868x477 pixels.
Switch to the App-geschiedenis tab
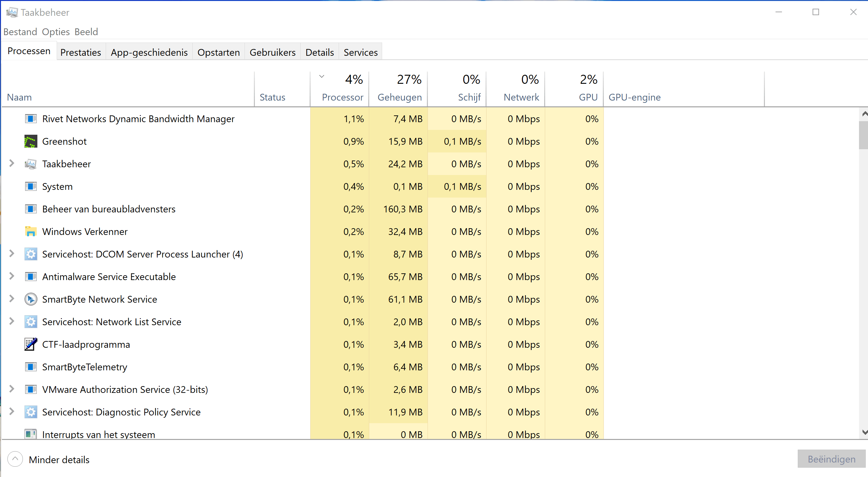point(149,52)
